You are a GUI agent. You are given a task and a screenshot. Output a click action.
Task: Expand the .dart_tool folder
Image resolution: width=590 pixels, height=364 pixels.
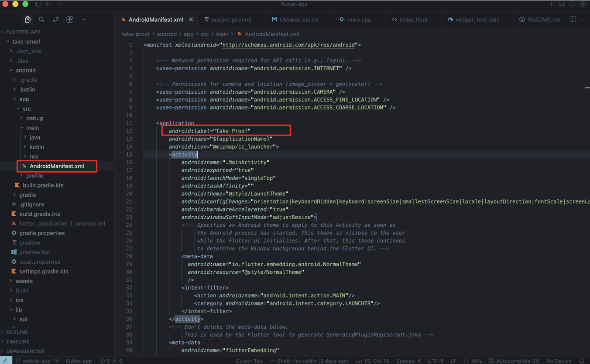click(57, 51)
